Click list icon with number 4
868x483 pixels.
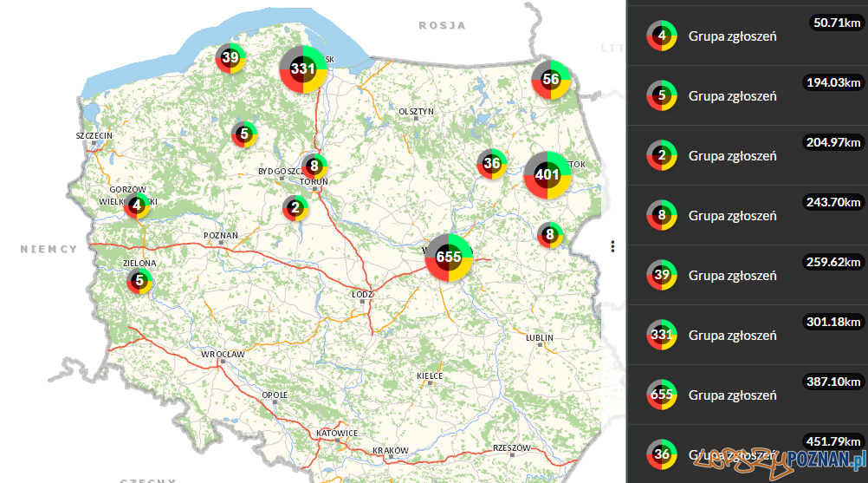coord(662,36)
